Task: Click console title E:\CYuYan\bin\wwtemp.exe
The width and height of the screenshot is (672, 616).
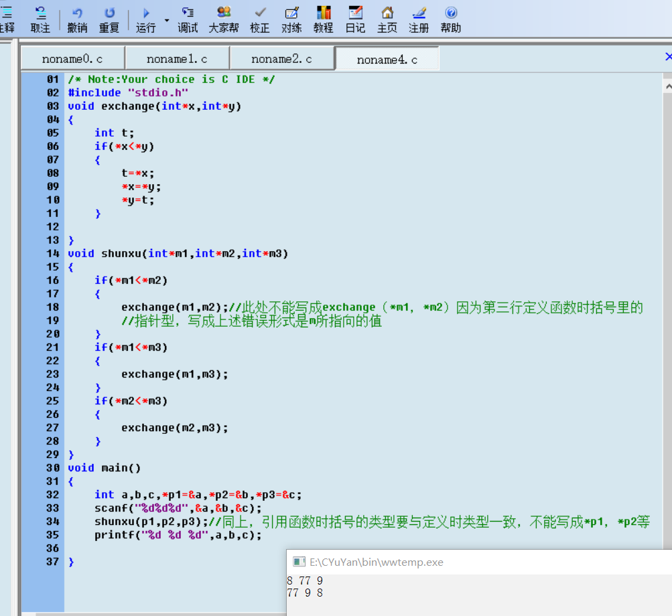Action: pyautogui.click(x=377, y=562)
